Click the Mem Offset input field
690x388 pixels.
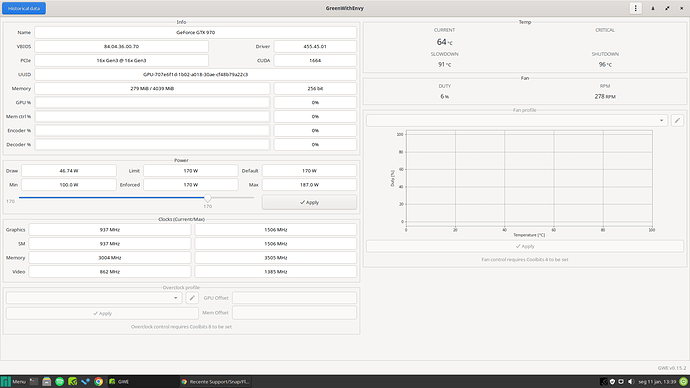point(294,313)
